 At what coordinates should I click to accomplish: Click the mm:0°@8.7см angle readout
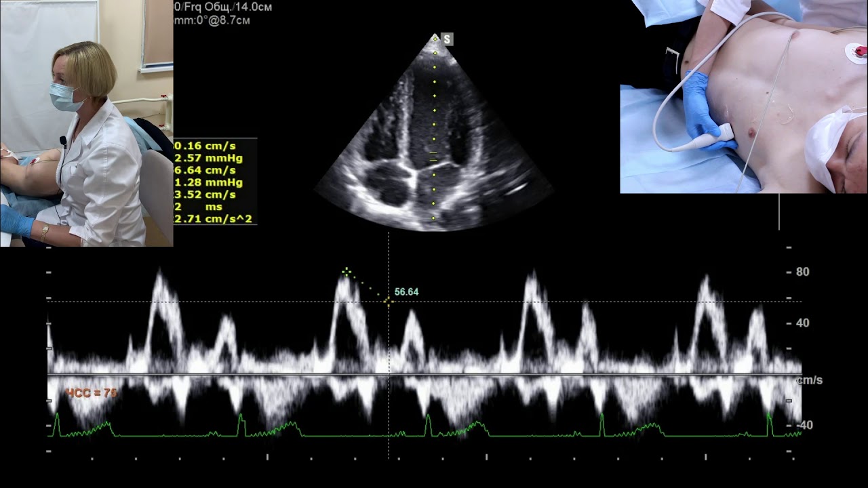tap(213, 20)
